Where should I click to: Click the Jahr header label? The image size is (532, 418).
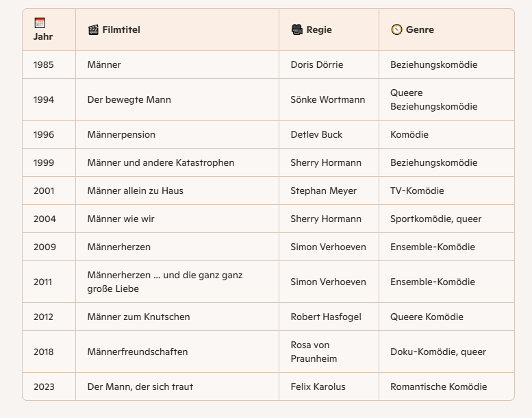coord(43,36)
